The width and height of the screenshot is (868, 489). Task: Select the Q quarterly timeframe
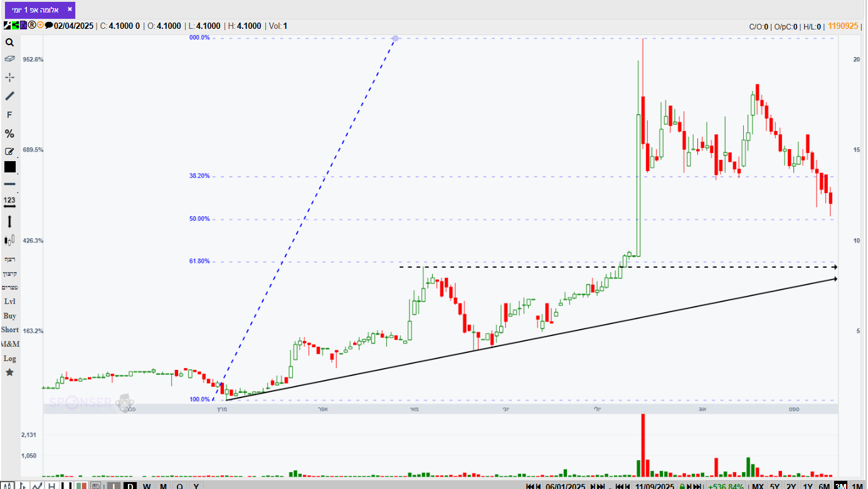pyautogui.click(x=179, y=486)
